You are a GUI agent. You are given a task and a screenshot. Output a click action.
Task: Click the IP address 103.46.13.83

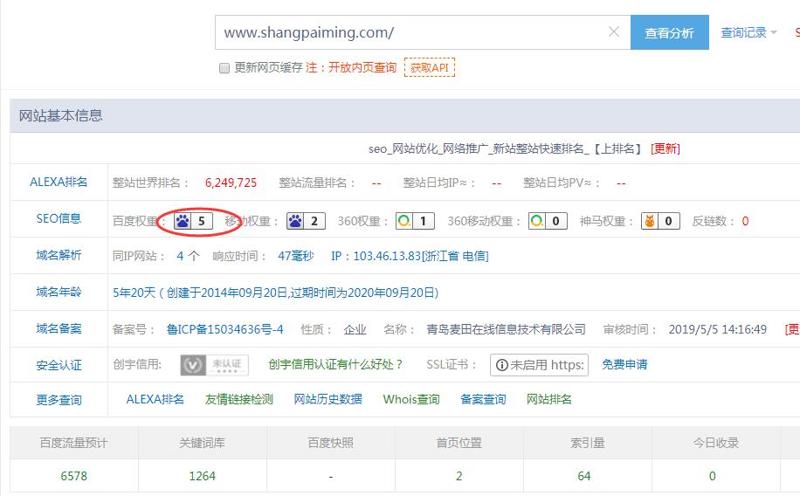click(x=387, y=256)
